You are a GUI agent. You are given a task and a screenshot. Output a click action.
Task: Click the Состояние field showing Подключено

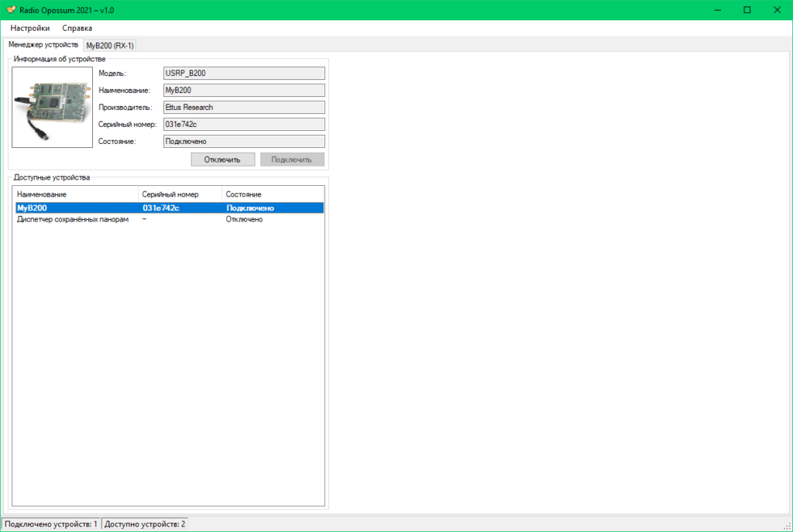pos(243,142)
